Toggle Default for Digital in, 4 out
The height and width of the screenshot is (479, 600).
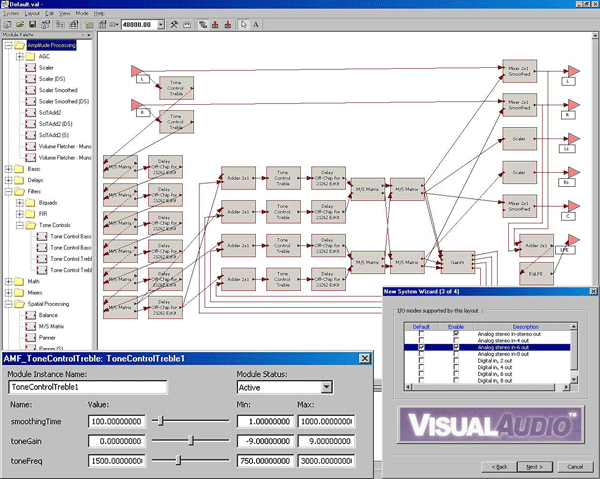(421, 367)
